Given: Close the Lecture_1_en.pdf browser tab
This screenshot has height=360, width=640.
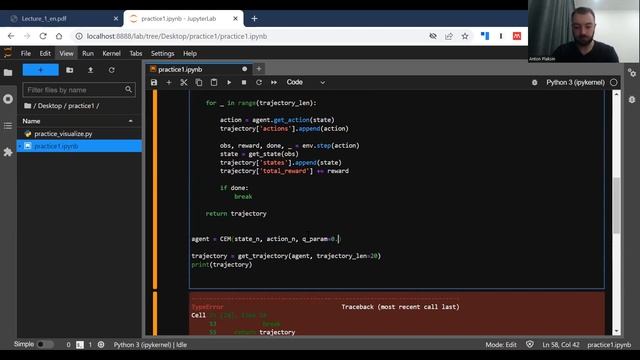Looking at the screenshot, I should click(116, 19).
